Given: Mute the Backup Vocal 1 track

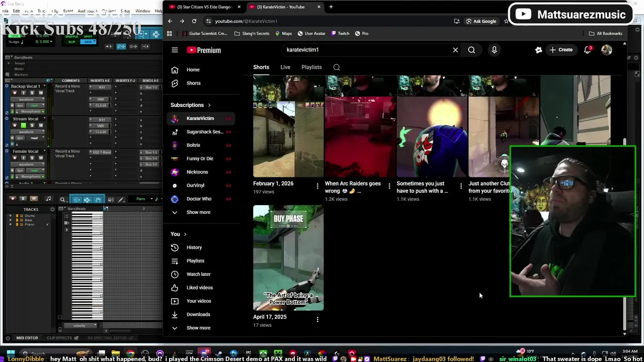Looking at the screenshot, I should click(x=41, y=93).
